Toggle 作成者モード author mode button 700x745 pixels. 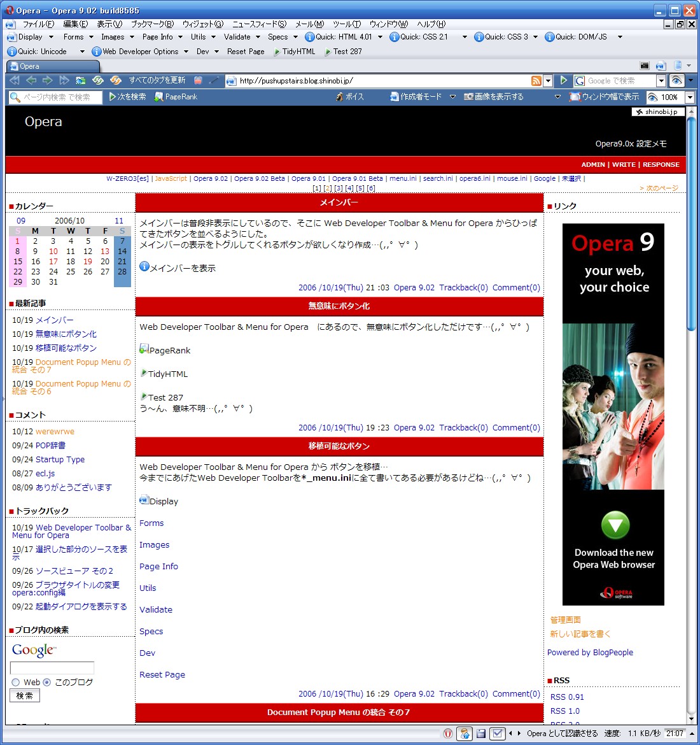tap(416, 96)
